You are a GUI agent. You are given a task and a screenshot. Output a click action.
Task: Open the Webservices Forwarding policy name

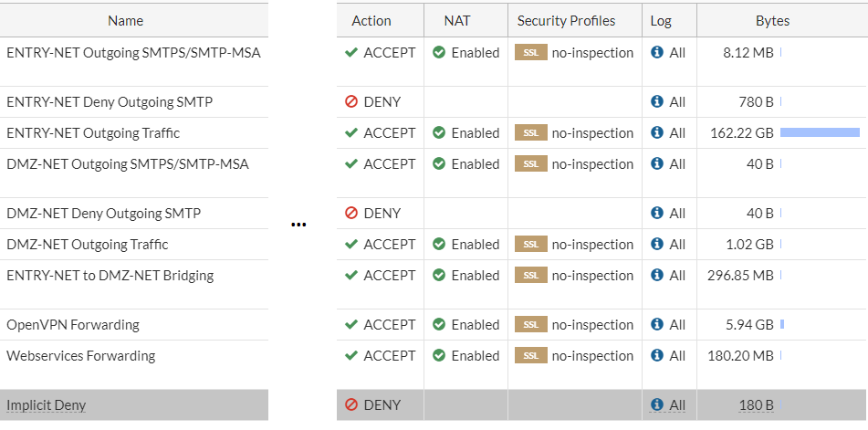(81, 356)
